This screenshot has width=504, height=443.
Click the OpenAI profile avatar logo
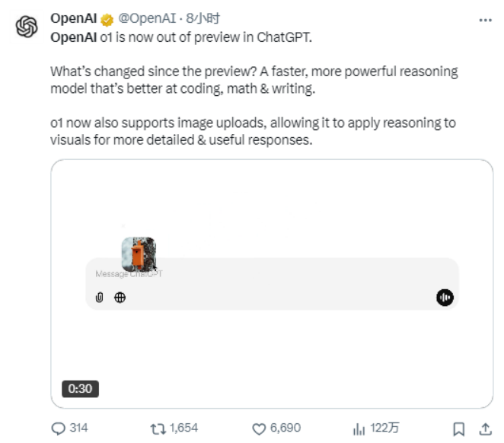point(27,27)
